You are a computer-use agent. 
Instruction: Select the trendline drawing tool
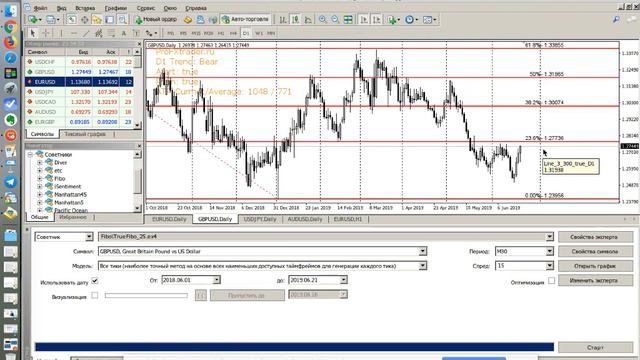tap(86, 33)
